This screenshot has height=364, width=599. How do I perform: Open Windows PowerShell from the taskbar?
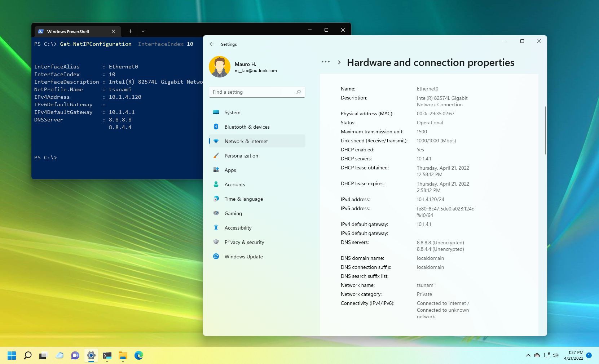(107, 356)
